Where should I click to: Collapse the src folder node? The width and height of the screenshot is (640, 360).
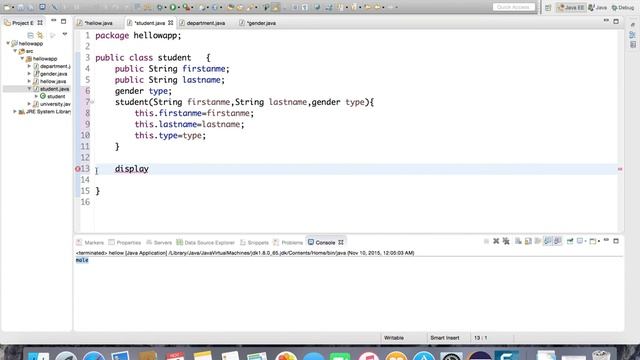pyautogui.click(x=16, y=51)
